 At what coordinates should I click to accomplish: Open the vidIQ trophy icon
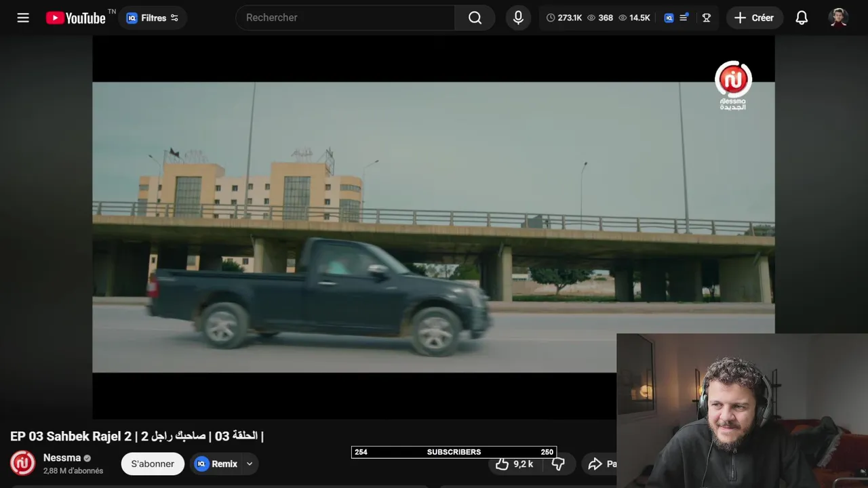click(x=707, y=18)
